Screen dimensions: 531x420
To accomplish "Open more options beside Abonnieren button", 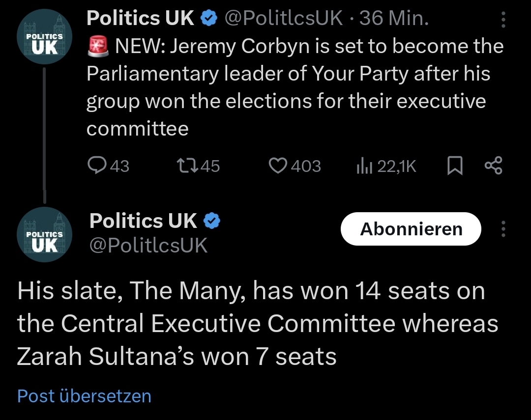I will 502,229.
